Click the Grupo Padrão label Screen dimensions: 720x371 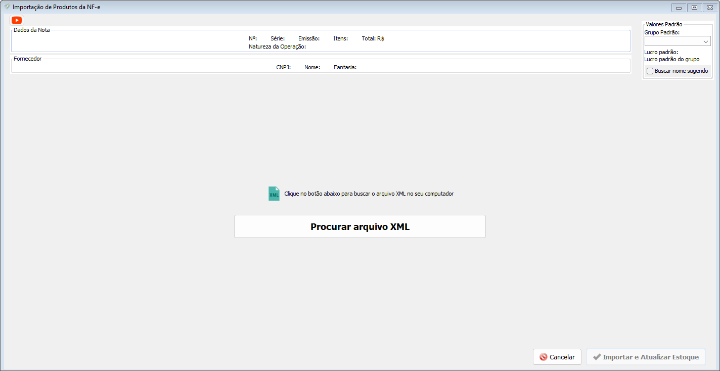coord(662,33)
